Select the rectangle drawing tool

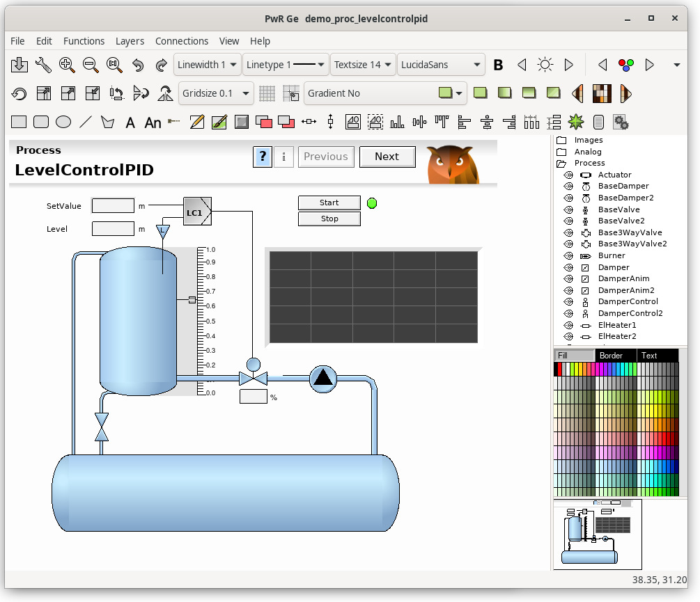pos(19,122)
